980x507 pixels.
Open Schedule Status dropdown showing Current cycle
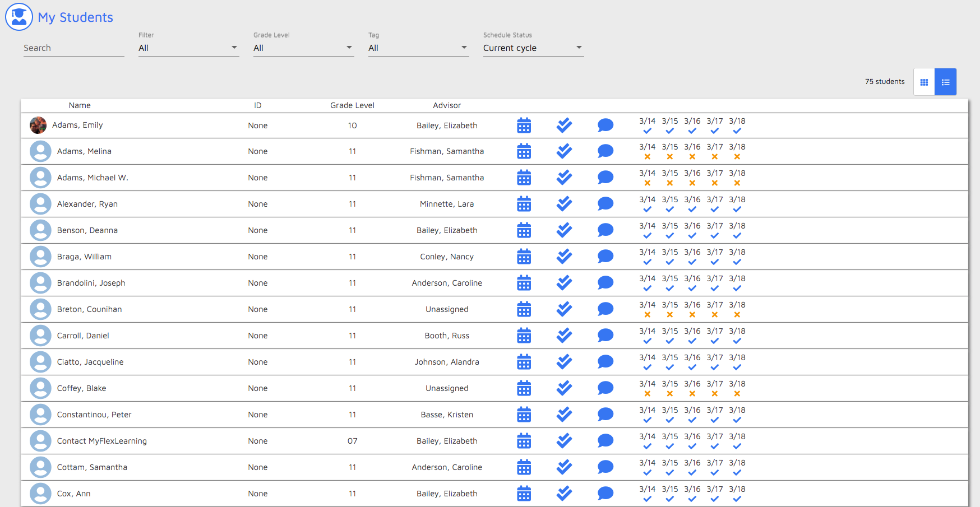[x=533, y=48]
